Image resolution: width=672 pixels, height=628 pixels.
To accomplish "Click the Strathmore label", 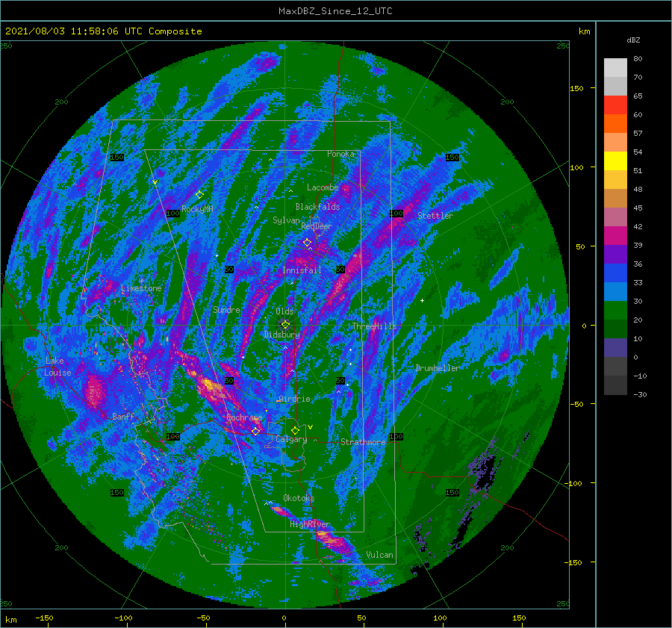I will pyautogui.click(x=363, y=442).
